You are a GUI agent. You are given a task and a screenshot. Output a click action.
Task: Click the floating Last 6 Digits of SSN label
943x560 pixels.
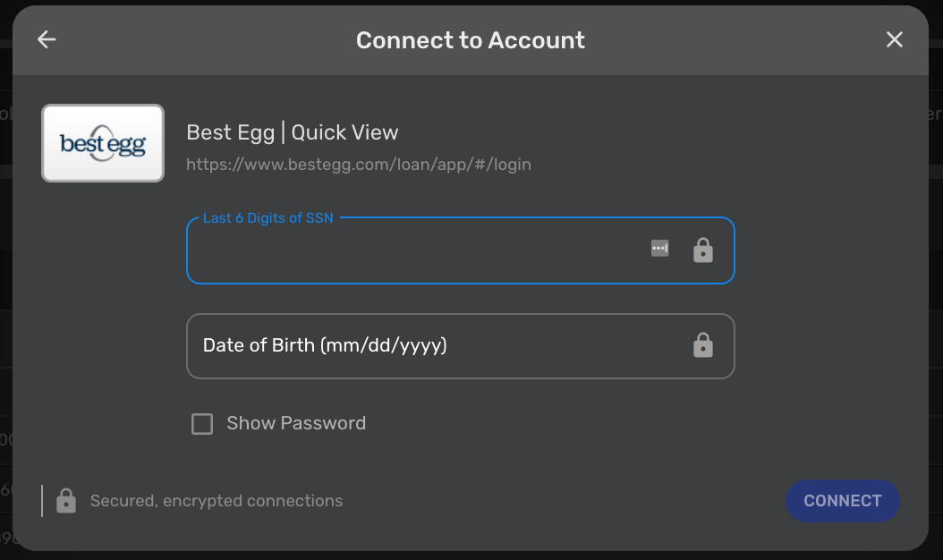click(268, 218)
